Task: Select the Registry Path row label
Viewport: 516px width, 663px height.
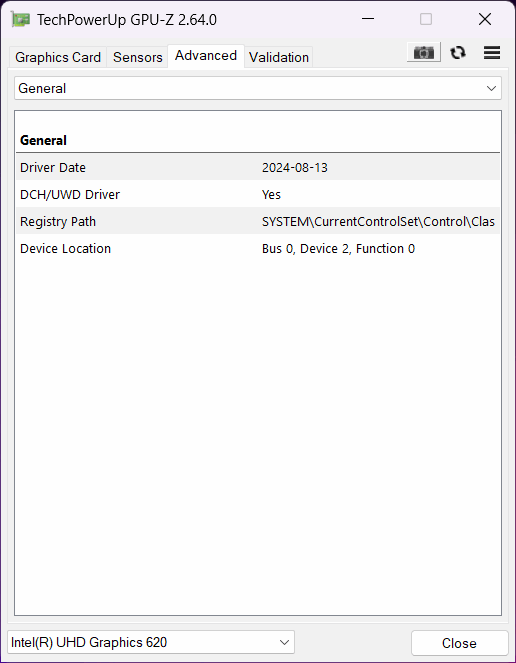Action: [58, 222]
